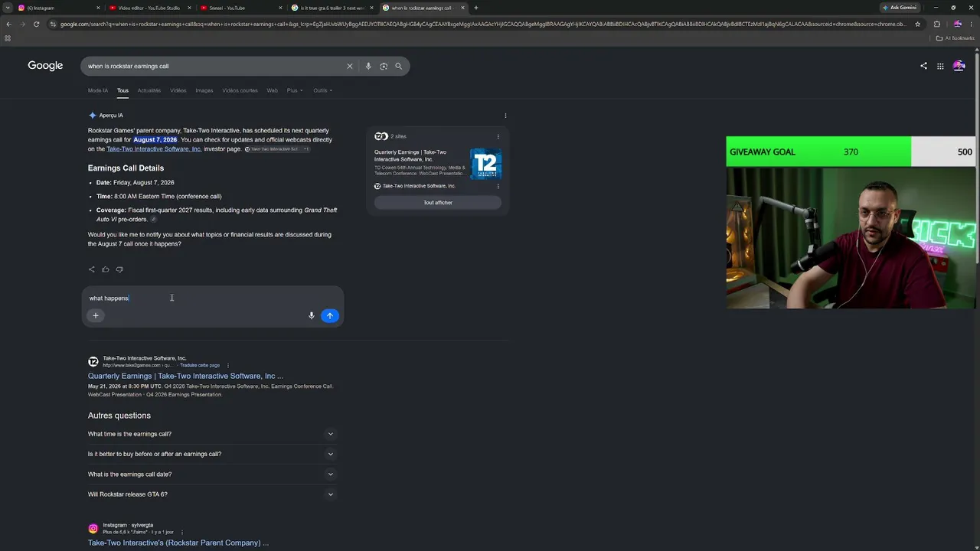Open the 'Plus' search filter dropdown
Image resolution: width=980 pixels, height=551 pixels.
(295, 90)
